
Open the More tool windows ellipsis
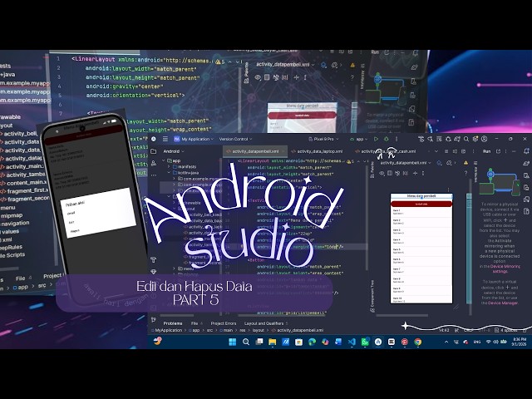coord(153,175)
